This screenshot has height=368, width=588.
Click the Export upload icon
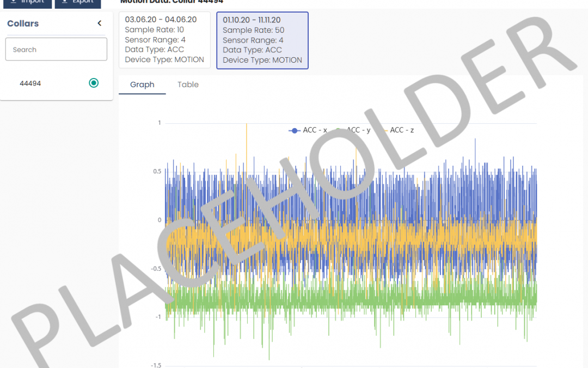click(65, 2)
